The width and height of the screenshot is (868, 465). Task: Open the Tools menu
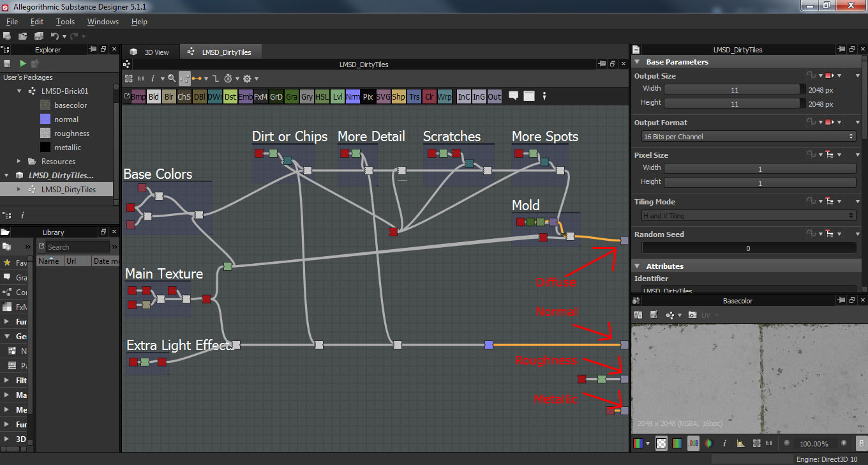click(65, 22)
